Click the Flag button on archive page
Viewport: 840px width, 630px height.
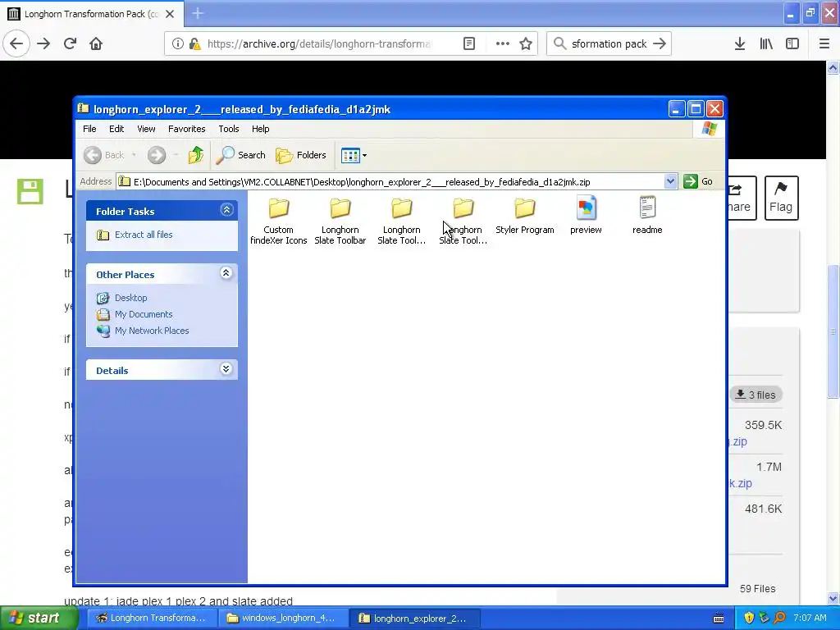coord(781,198)
